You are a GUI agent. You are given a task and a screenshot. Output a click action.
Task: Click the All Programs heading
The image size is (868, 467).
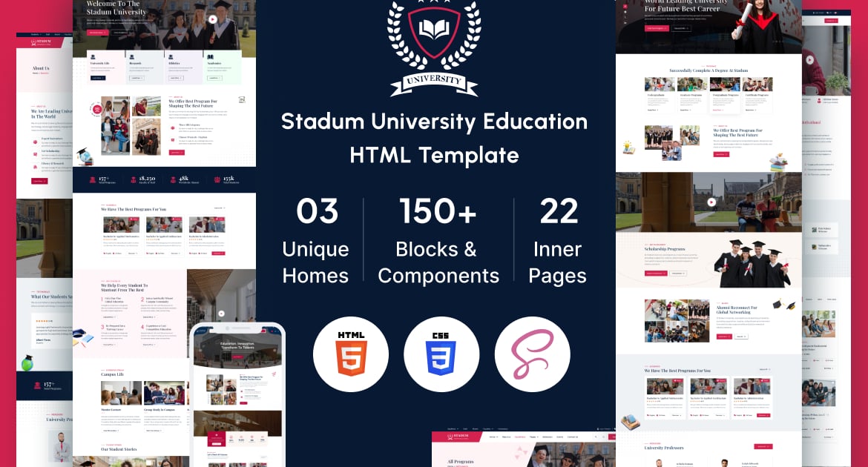coord(461,462)
